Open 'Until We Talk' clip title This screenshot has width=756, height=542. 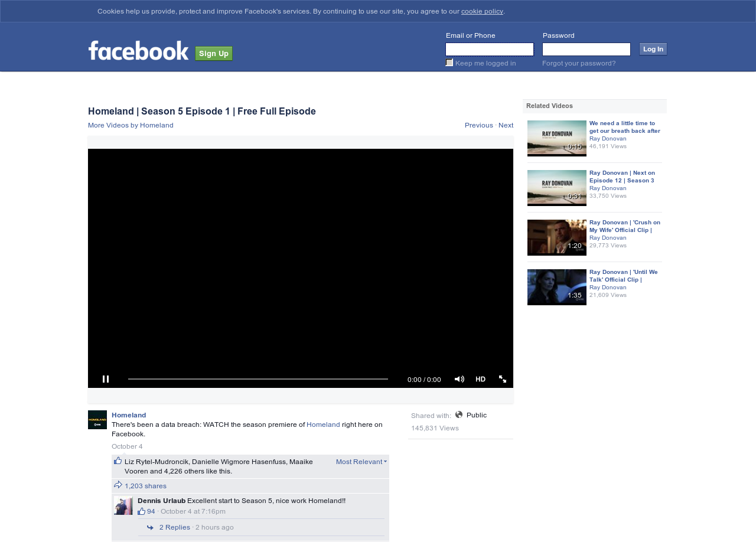coord(624,276)
